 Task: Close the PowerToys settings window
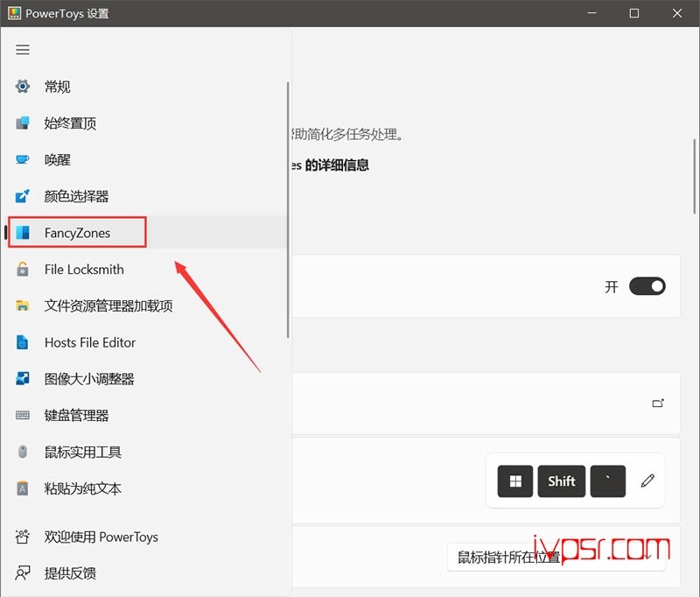point(676,13)
